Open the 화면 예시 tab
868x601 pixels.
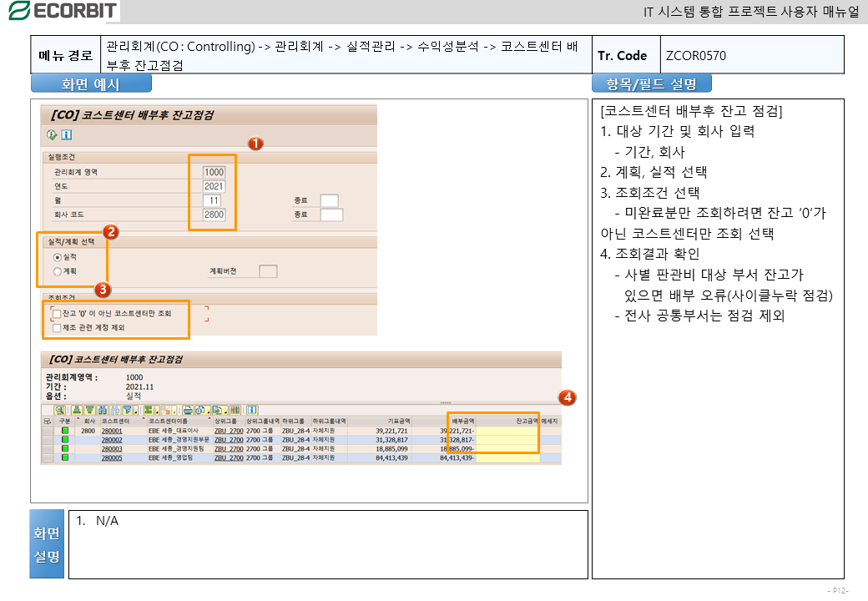pos(91,83)
